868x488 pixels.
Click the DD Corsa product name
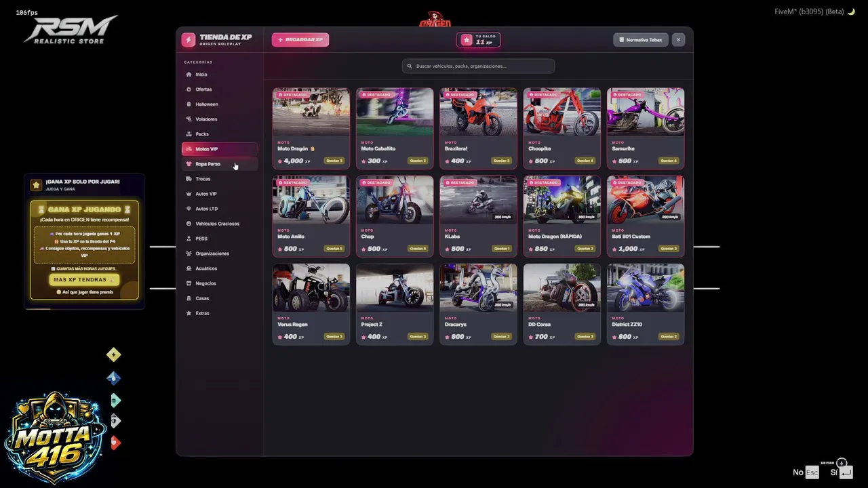click(540, 325)
